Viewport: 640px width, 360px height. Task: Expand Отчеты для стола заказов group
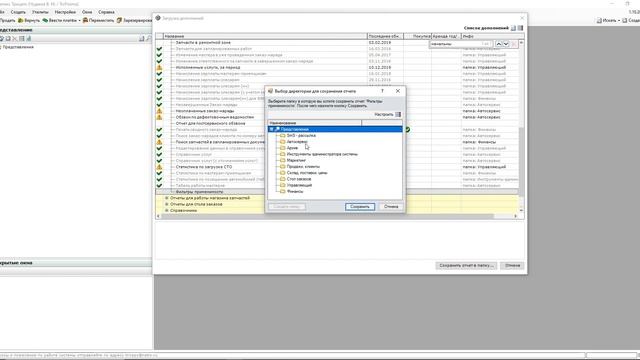(x=167, y=204)
